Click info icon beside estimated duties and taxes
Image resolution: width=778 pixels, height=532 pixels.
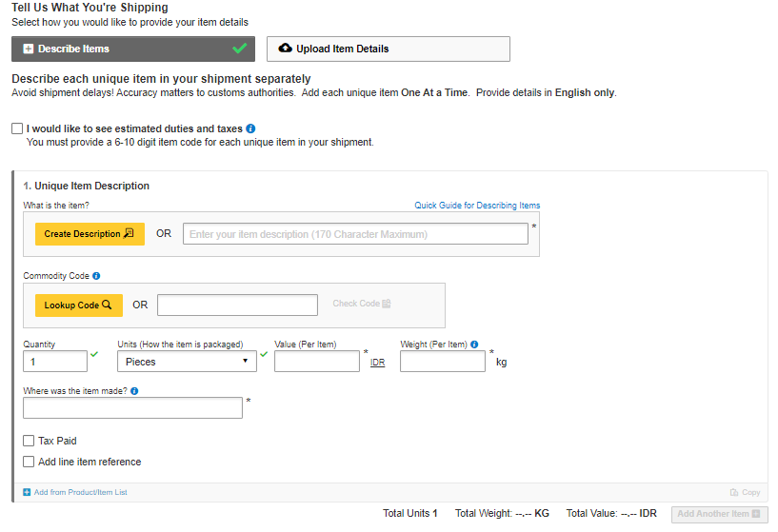point(250,128)
